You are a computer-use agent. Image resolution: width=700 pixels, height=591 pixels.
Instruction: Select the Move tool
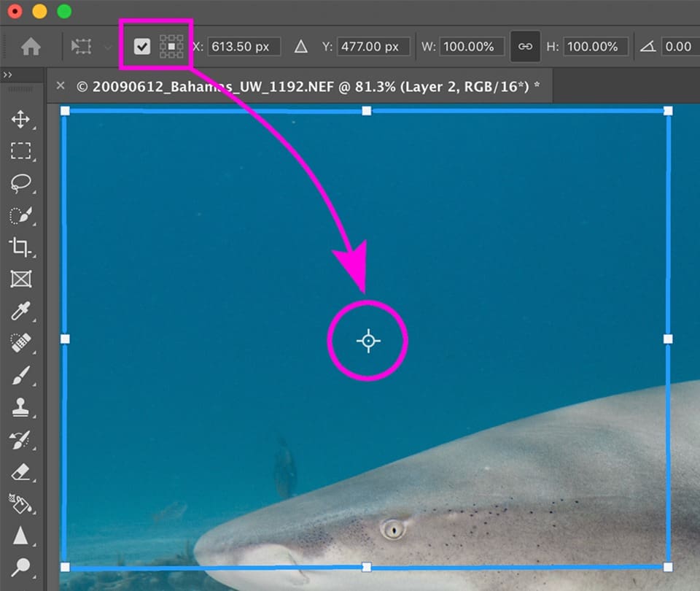[20, 119]
